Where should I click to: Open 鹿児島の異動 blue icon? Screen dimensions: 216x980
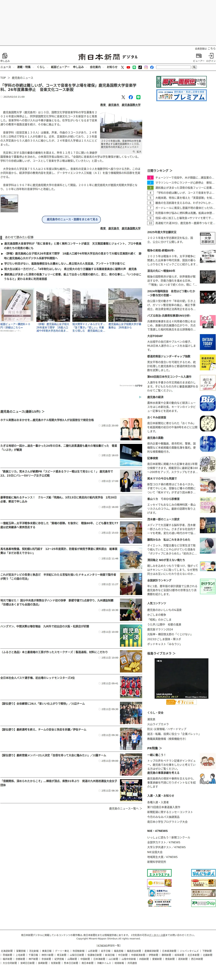208,444
